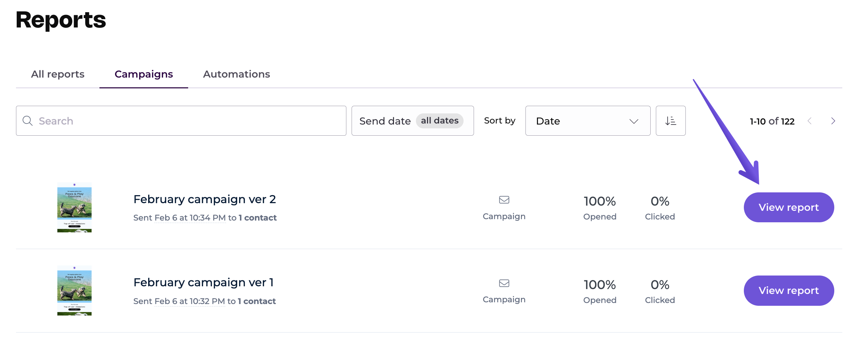The image size is (868, 343).
Task: Click envelope icon for February campaign ver 1
Action: pyautogui.click(x=504, y=283)
